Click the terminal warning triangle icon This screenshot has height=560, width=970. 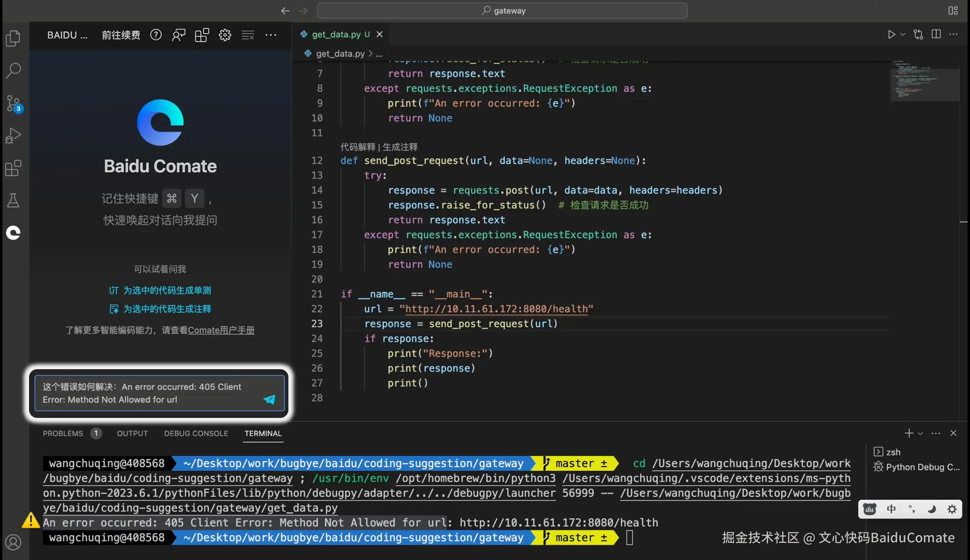[31, 520]
